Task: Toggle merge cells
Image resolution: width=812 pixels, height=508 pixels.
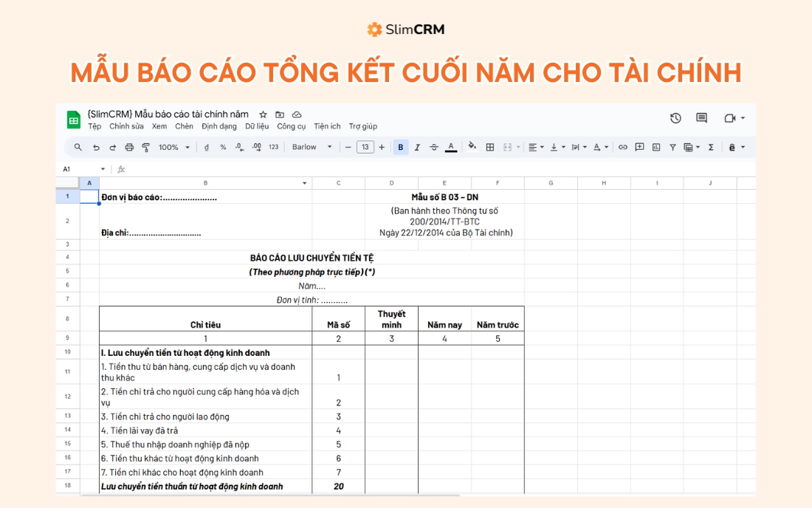Action: tap(506, 147)
